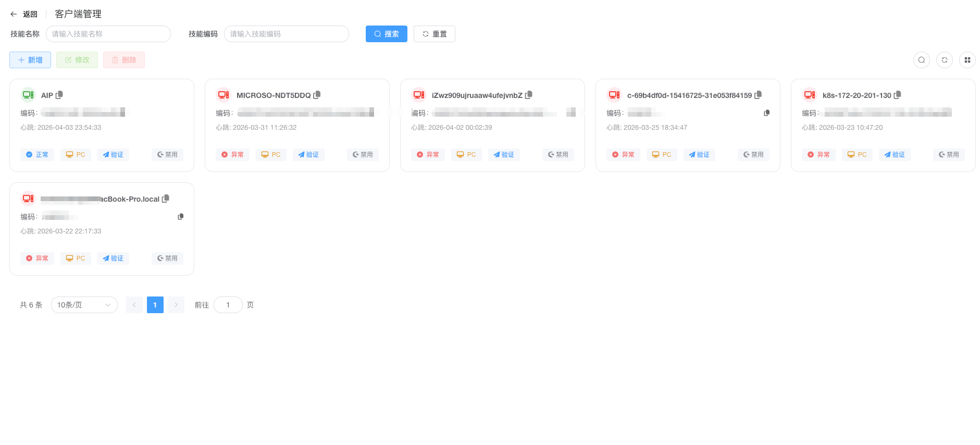Click the 重置 reset button
This screenshot has width=980, height=445.
[434, 34]
